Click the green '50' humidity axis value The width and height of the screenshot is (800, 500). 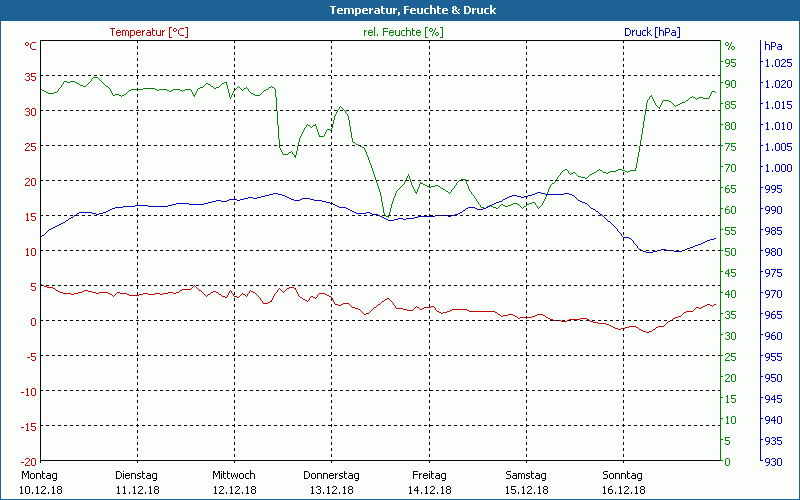(731, 252)
